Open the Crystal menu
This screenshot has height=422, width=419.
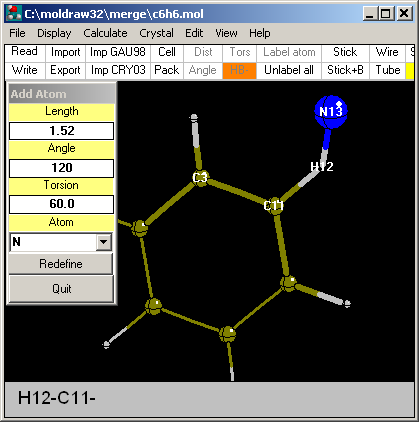[x=156, y=33]
